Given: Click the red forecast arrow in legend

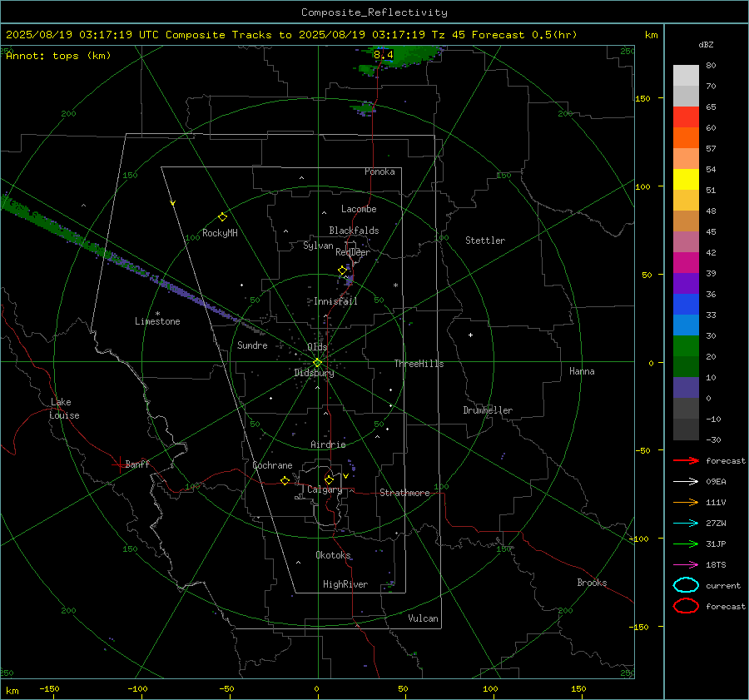Looking at the screenshot, I should [686, 460].
